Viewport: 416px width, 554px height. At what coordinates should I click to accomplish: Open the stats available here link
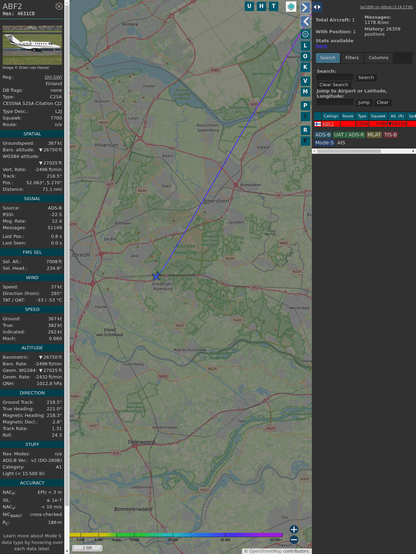pyautogui.click(x=321, y=46)
